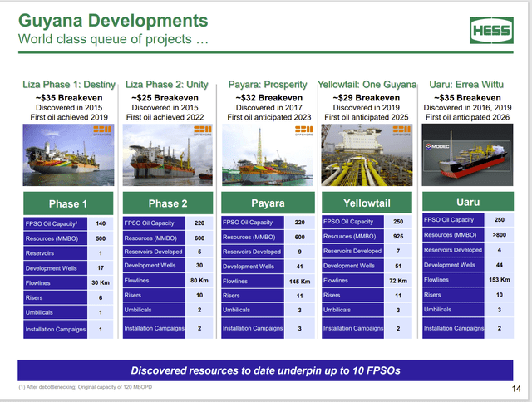
Task: Click Uaru Resources value >800
Action: [x=499, y=234]
